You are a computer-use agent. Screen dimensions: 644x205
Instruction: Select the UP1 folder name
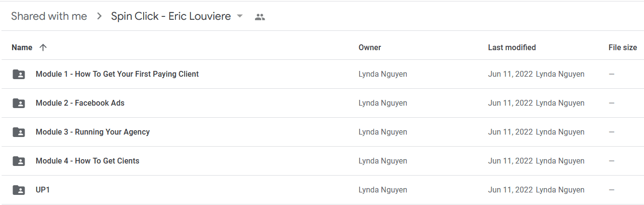point(43,190)
